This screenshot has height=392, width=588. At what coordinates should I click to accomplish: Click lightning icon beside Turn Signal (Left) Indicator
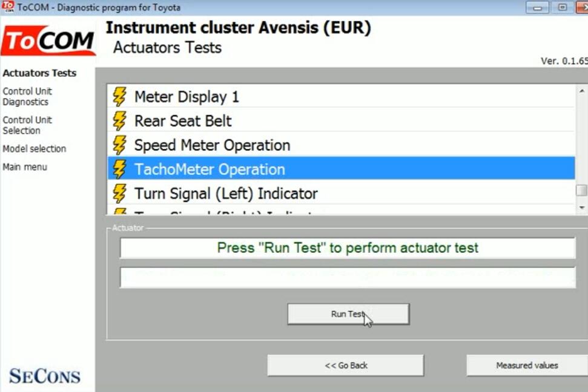pos(120,194)
